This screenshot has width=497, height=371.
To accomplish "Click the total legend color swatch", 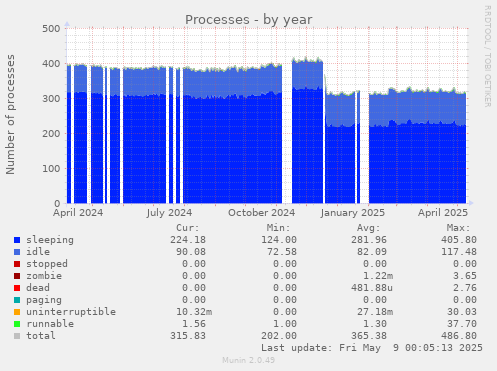I will 17,336.
